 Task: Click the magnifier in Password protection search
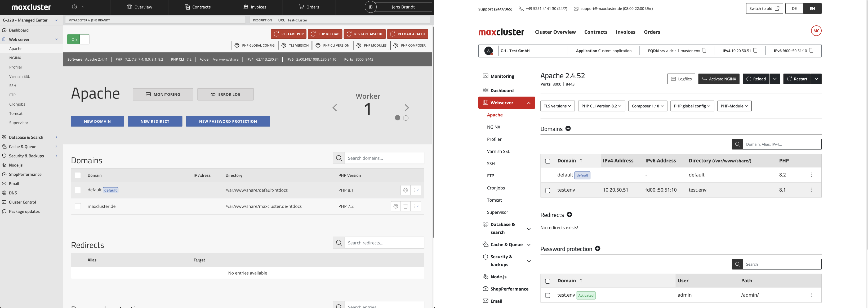pyautogui.click(x=738, y=264)
